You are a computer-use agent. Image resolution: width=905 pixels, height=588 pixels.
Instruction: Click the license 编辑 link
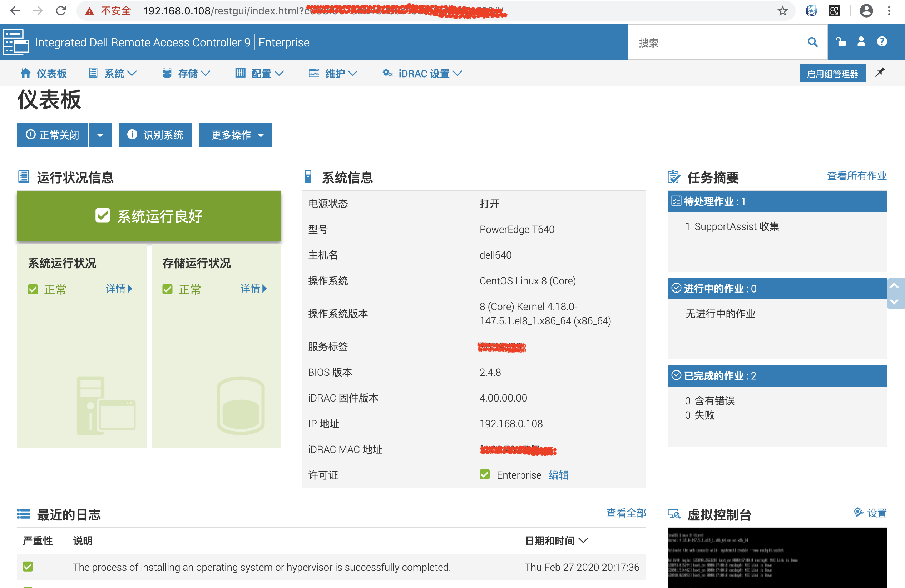coord(559,475)
